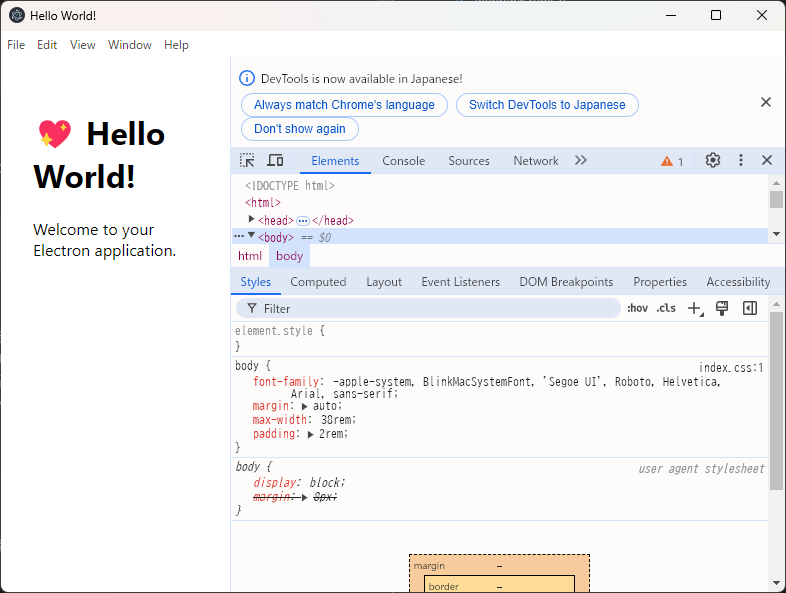
Task: Switch to the Network tab
Action: (535, 161)
